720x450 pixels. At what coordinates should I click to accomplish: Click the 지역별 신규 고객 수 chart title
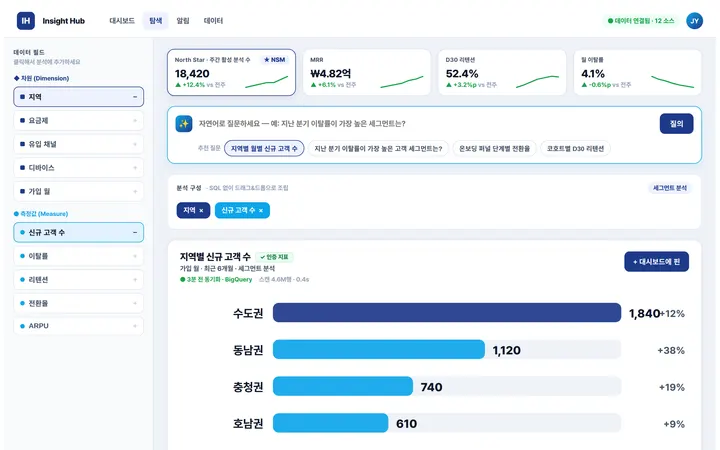click(x=215, y=257)
